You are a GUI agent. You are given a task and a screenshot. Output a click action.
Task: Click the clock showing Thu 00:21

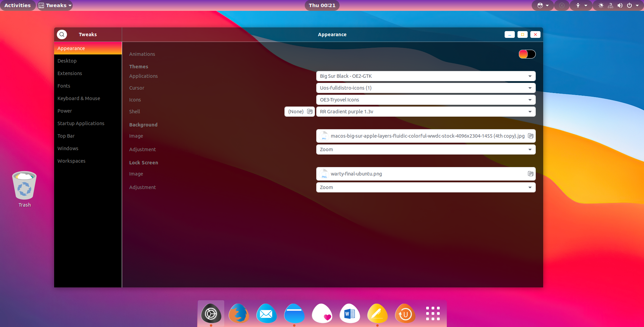pos(322,5)
